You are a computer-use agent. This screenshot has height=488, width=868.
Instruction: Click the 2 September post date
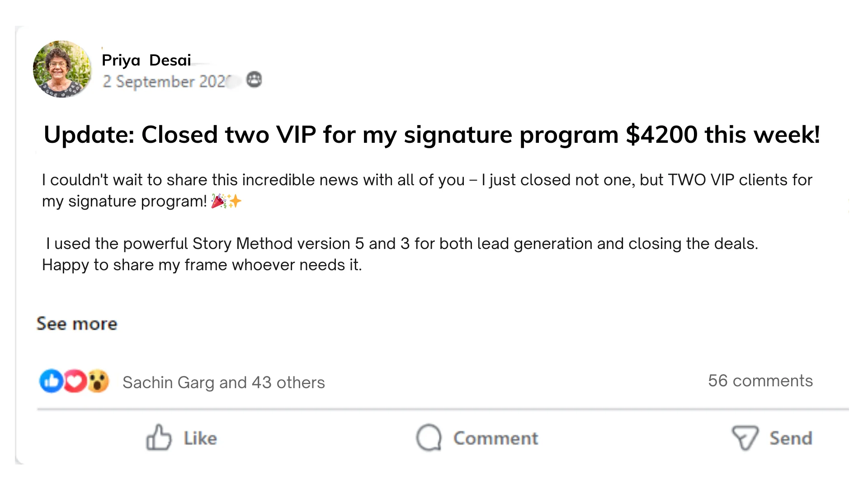165,82
